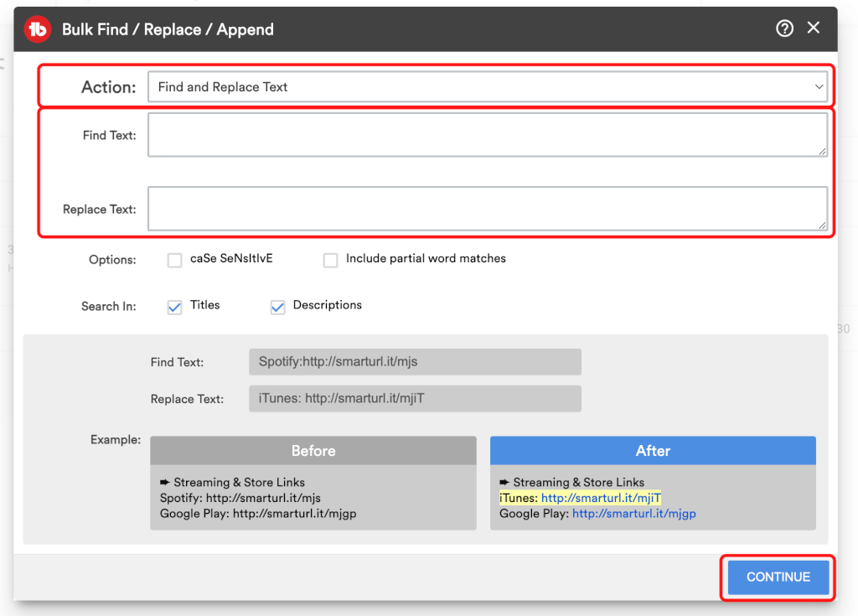Uncheck the Descriptions search option
Screen dimensions: 858x616
click(277, 307)
